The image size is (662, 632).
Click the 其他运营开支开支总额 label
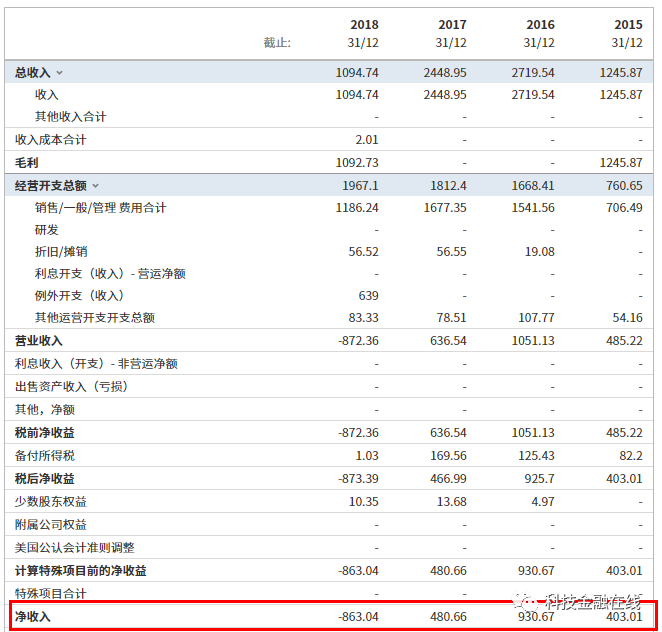[x=95, y=317]
